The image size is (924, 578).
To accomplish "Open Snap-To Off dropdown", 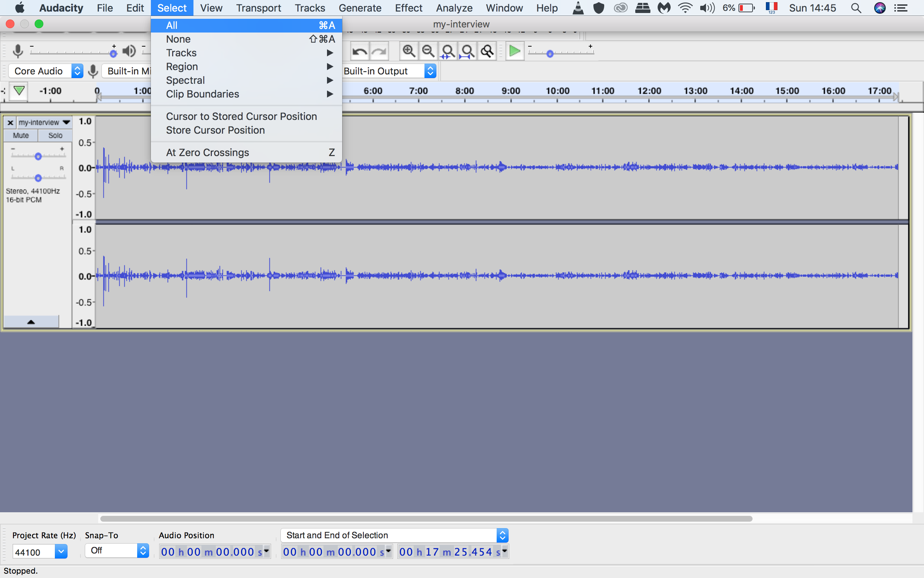I will click(x=117, y=551).
